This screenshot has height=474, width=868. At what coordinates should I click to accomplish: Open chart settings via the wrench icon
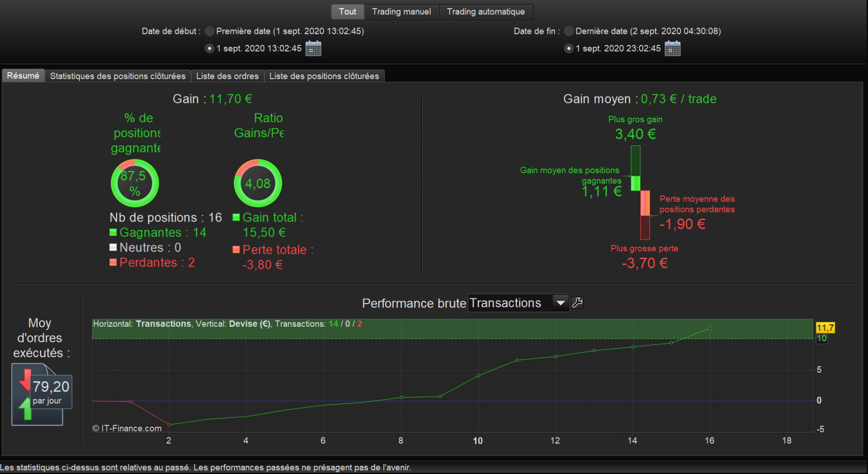pyautogui.click(x=577, y=303)
